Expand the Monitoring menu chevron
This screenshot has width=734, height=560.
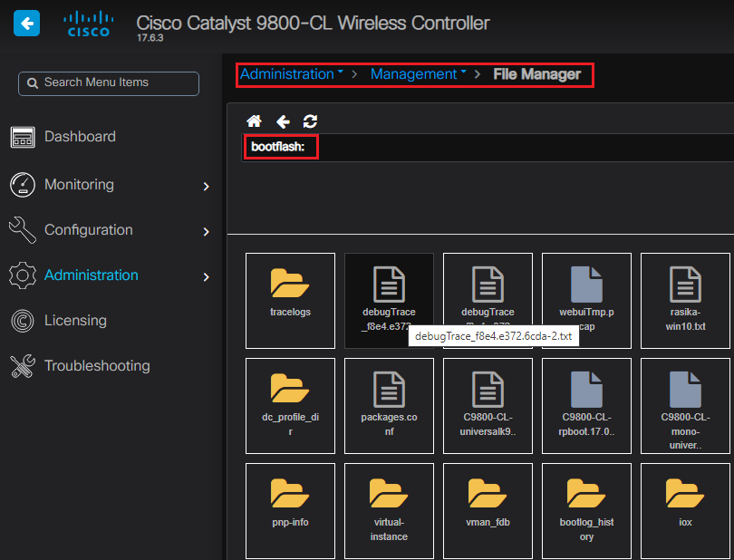coord(206,186)
